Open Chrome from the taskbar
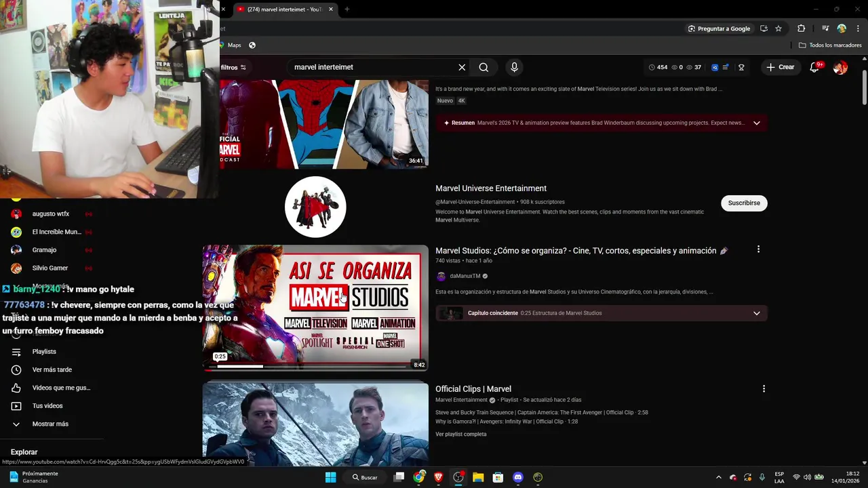This screenshot has width=868, height=488. point(419,477)
